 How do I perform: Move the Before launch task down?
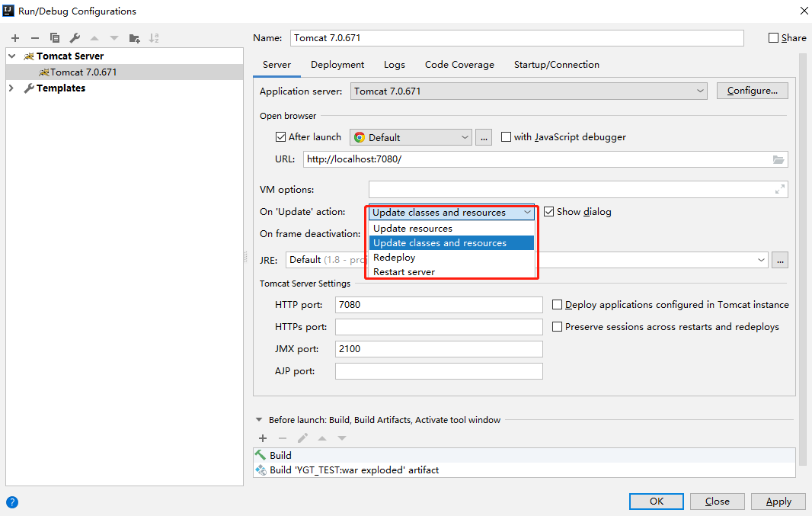click(342, 438)
